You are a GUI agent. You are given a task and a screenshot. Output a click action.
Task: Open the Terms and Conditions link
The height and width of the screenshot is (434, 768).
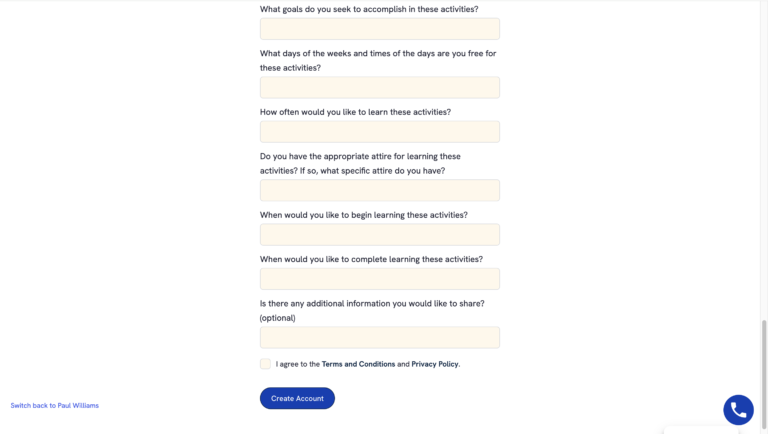tap(358, 364)
